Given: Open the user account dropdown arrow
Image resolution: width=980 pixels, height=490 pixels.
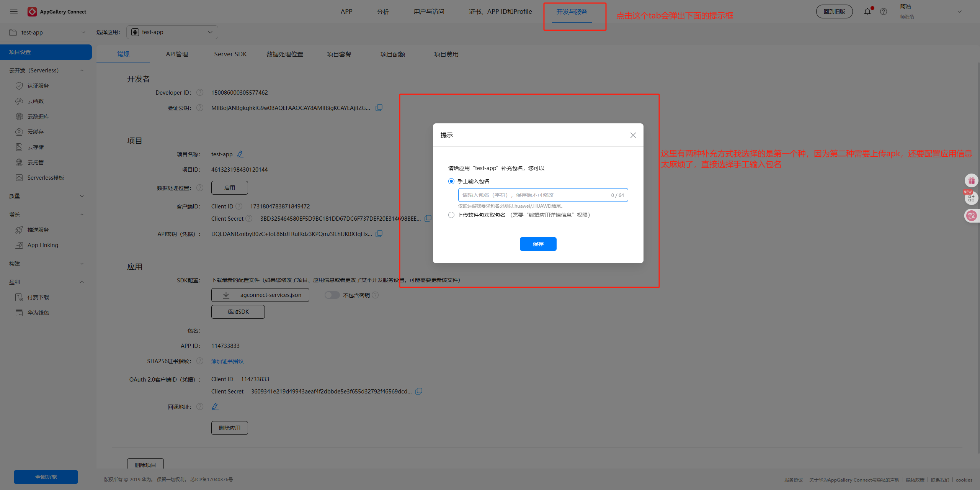Looking at the screenshot, I should (960, 11).
